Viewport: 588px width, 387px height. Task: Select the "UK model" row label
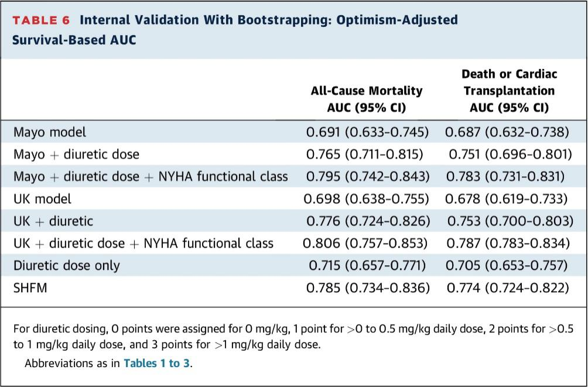click(42, 199)
